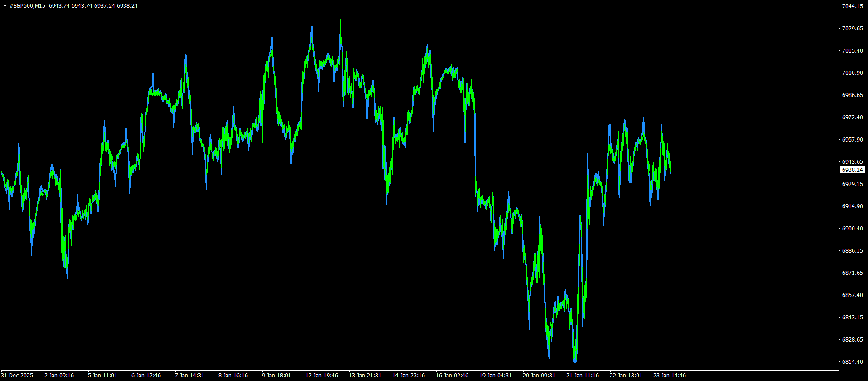This screenshot has height=381, width=868.
Task: Click the 6814.40 price axis label
Action: pos(852,362)
